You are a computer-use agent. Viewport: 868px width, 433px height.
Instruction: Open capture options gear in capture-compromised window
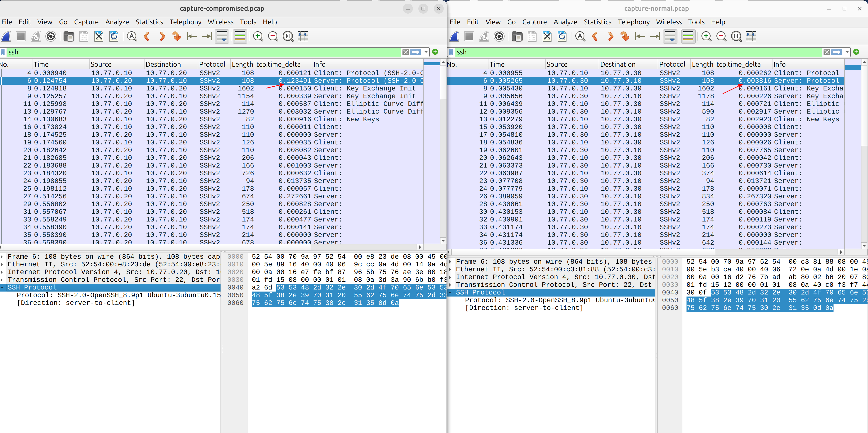[51, 36]
